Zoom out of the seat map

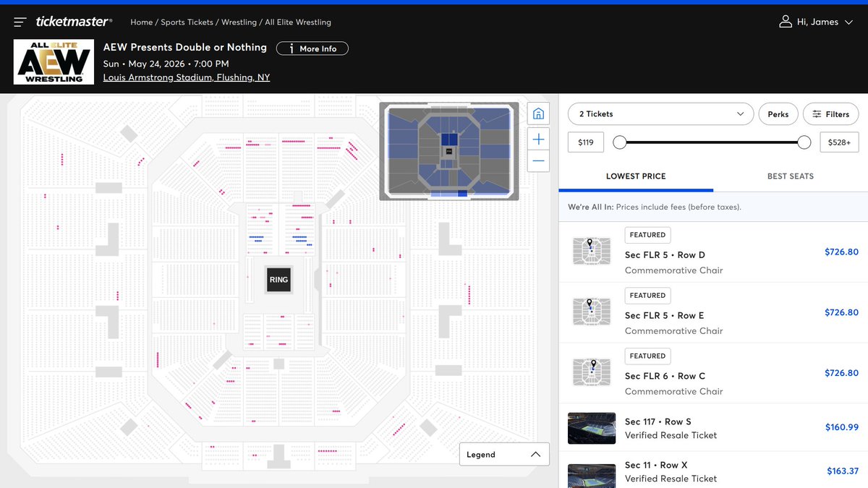click(x=538, y=160)
